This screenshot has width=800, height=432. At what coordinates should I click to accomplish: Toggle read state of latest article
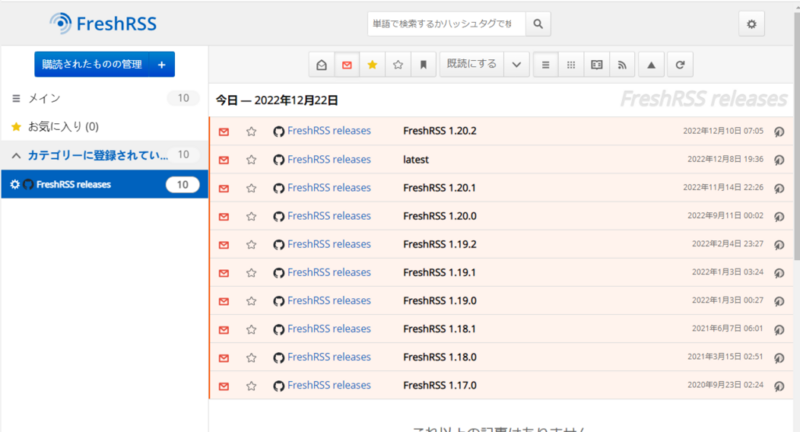(223, 160)
